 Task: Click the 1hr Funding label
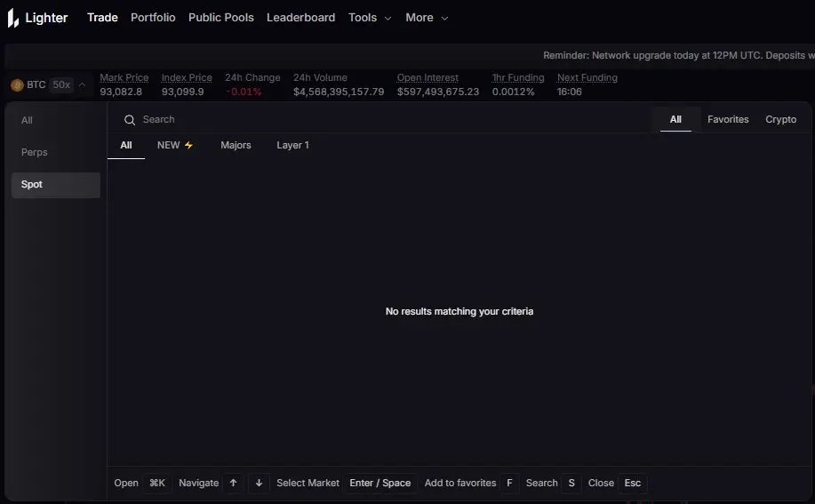coord(518,77)
